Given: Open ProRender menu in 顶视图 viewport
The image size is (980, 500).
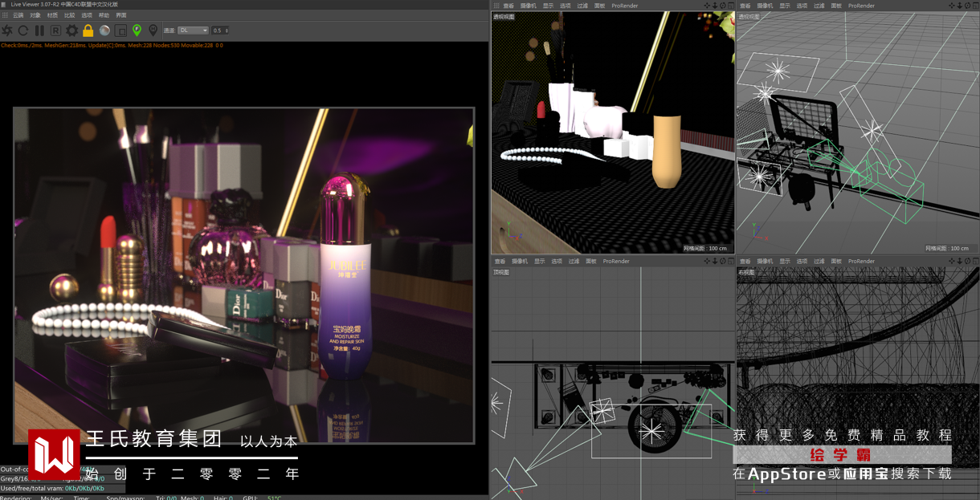Looking at the screenshot, I should coord(616,261).
